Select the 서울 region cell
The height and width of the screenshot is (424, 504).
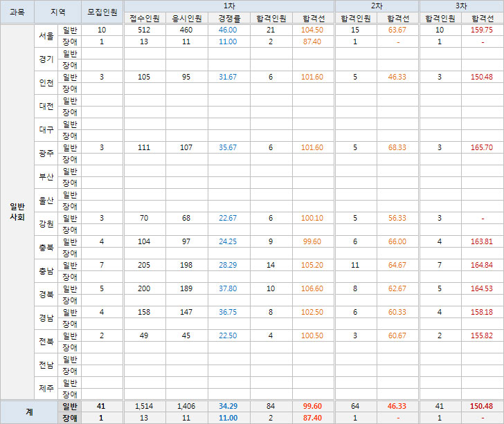pos(46,36)
